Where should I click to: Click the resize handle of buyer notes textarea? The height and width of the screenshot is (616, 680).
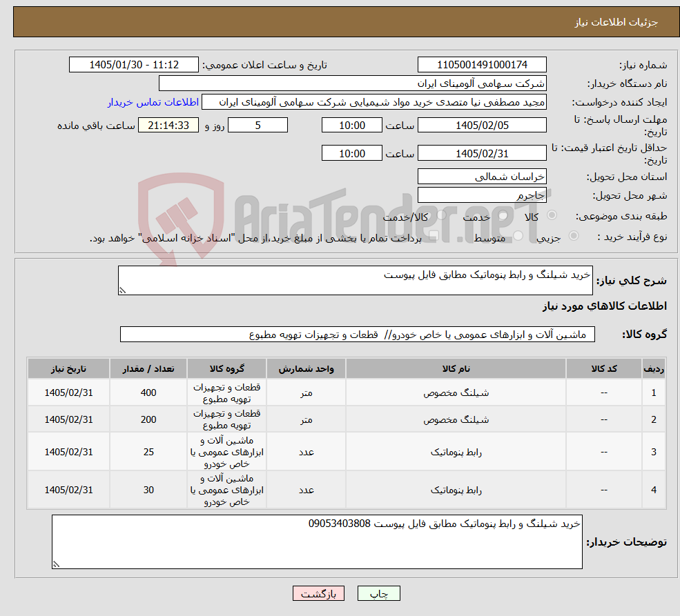click(56, 564)
